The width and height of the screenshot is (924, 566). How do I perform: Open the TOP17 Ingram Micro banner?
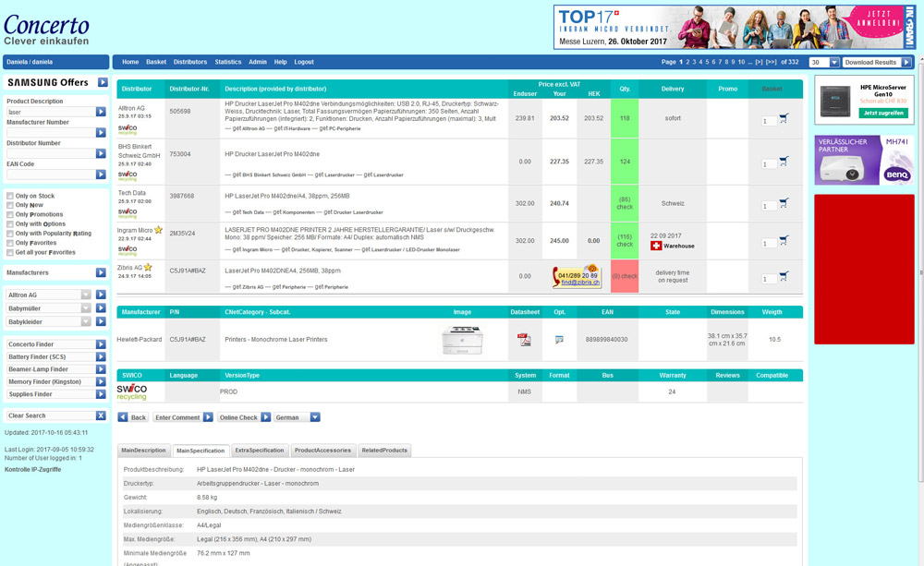coord(736,27)
